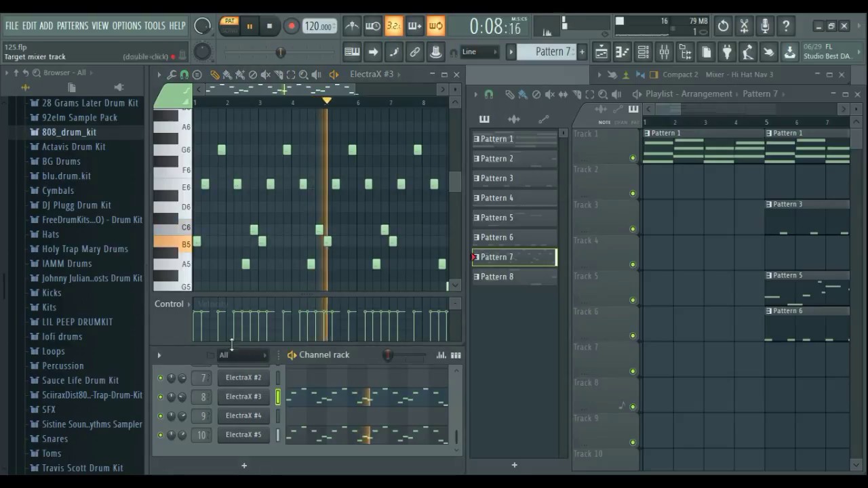868x488 pixels.
Task: Mute ElectraX #5 channel via green light
Action: point(160,434)
